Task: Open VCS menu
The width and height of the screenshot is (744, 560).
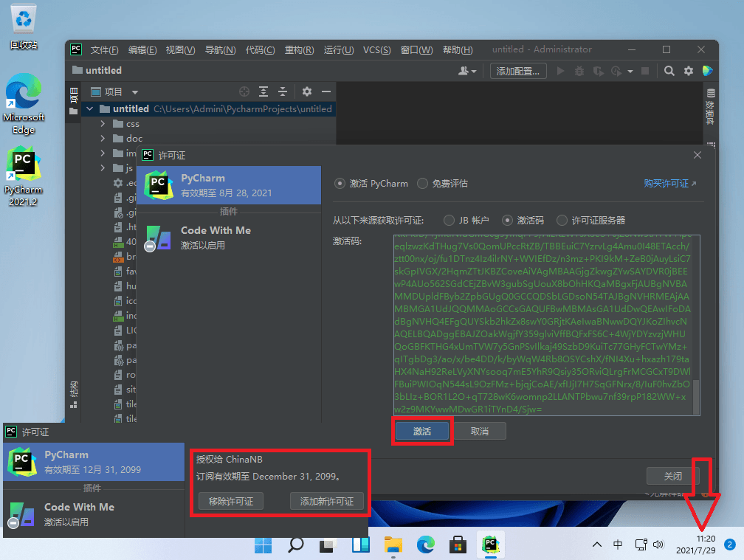Action: [x=376, y=49]
